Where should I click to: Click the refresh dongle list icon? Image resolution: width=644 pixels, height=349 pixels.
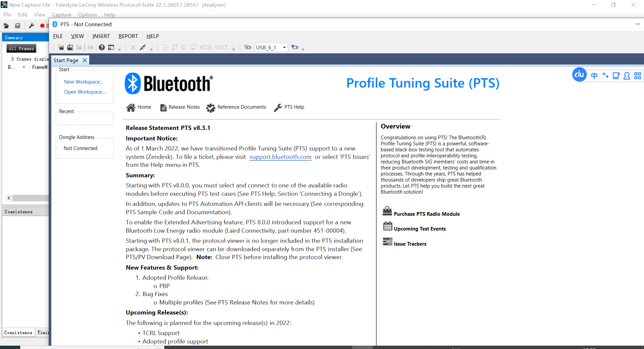(248, 47)
